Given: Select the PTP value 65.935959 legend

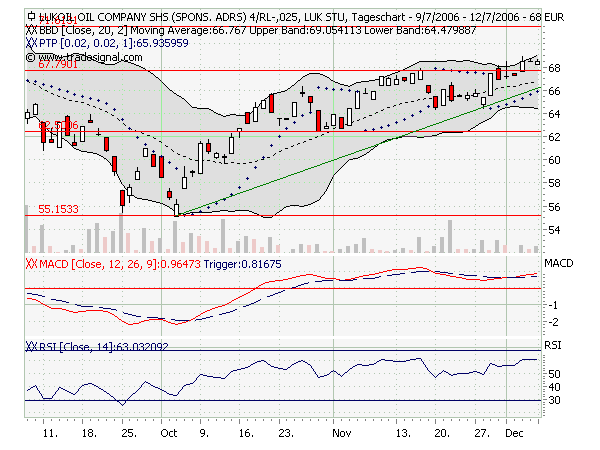Looking at the screenshot, I should (x=114, y=43).
